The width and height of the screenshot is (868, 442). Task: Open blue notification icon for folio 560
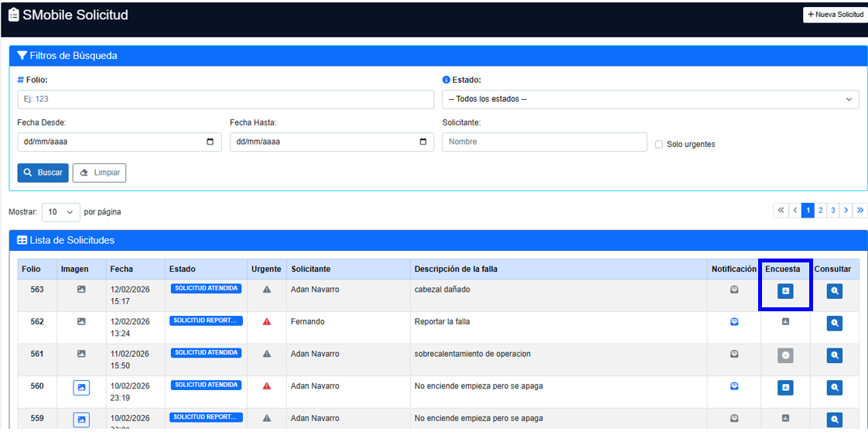[x=734, y=385]
